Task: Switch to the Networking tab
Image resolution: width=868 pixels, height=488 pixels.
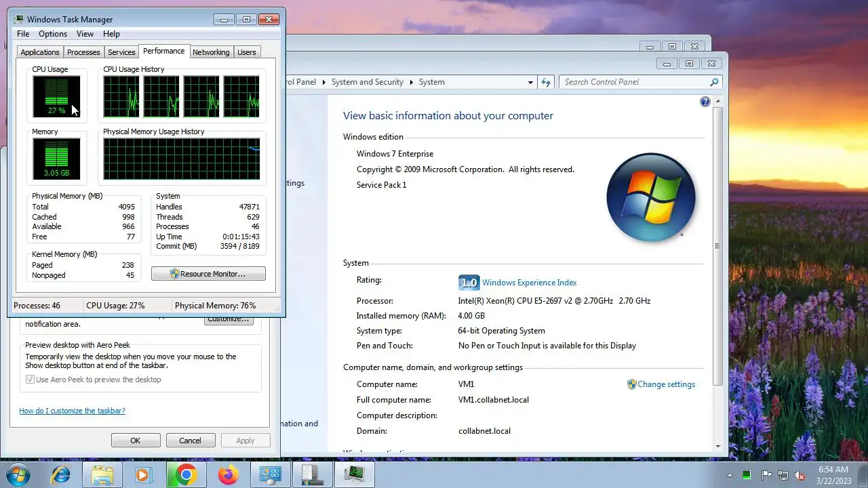Action: click(x=211, y=52)
